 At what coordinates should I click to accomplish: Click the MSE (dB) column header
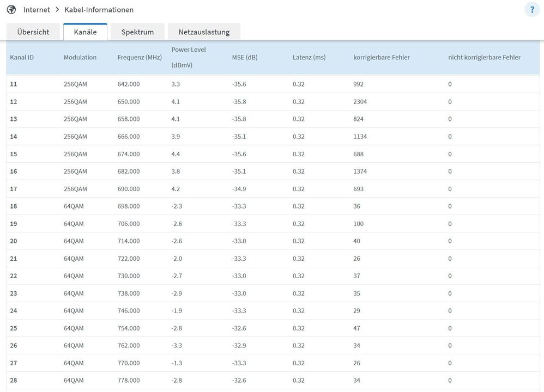point(245,58)
